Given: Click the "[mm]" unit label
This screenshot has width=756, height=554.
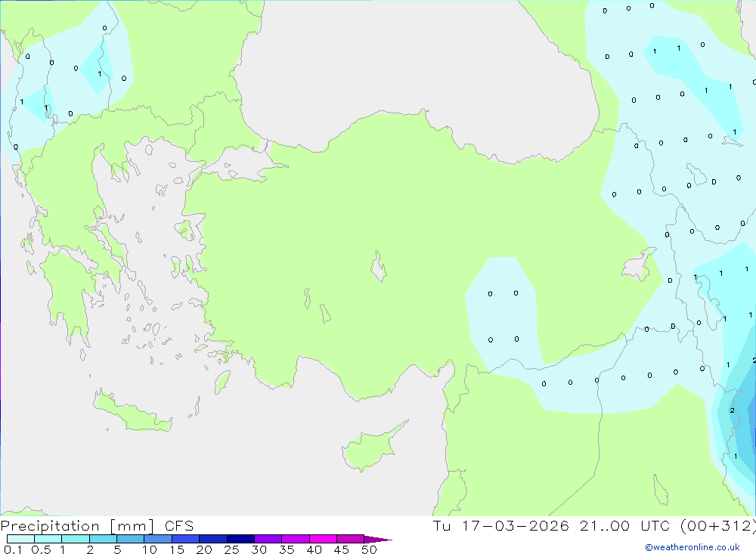Looking at the screenshot, I should point(132,526).
